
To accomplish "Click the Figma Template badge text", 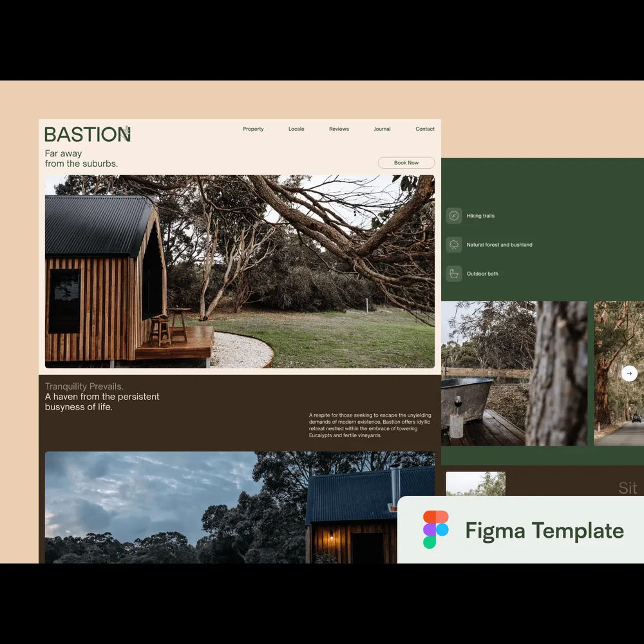I will click(544, 531).
